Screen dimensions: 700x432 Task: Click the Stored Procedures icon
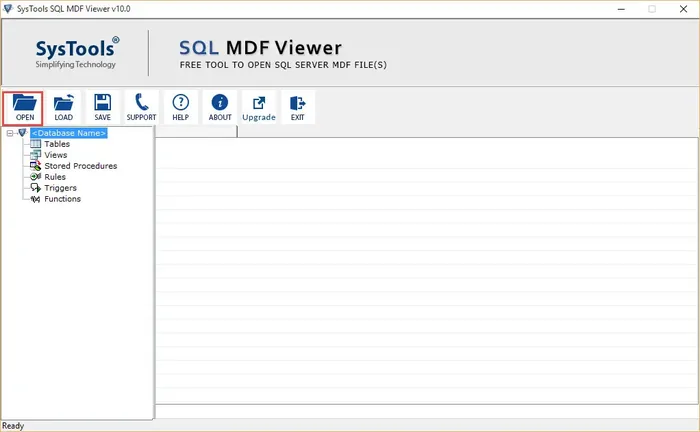pyautogui.click(x=35, y=166)
